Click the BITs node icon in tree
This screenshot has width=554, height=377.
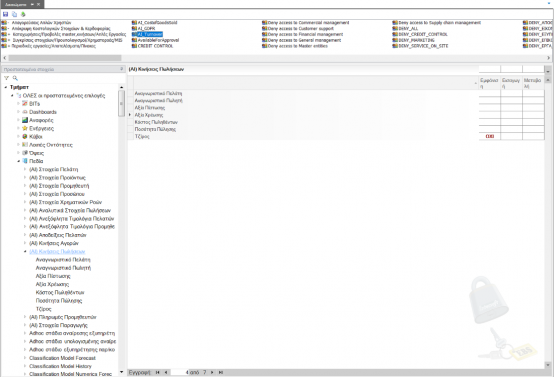click(25, 104)
